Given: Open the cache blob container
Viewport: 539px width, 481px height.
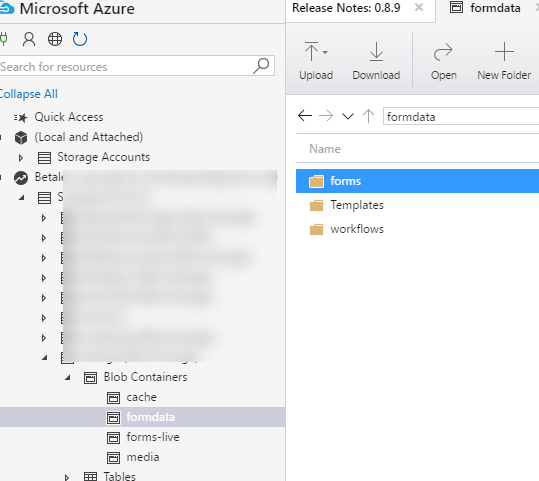Looking at the screenshot, I should [141, 397].
